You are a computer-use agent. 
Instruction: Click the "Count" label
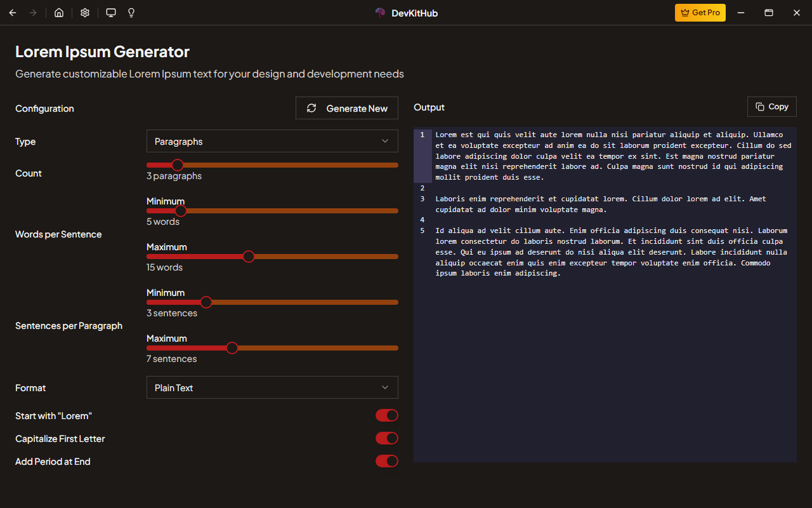click(x=29, y=173)
